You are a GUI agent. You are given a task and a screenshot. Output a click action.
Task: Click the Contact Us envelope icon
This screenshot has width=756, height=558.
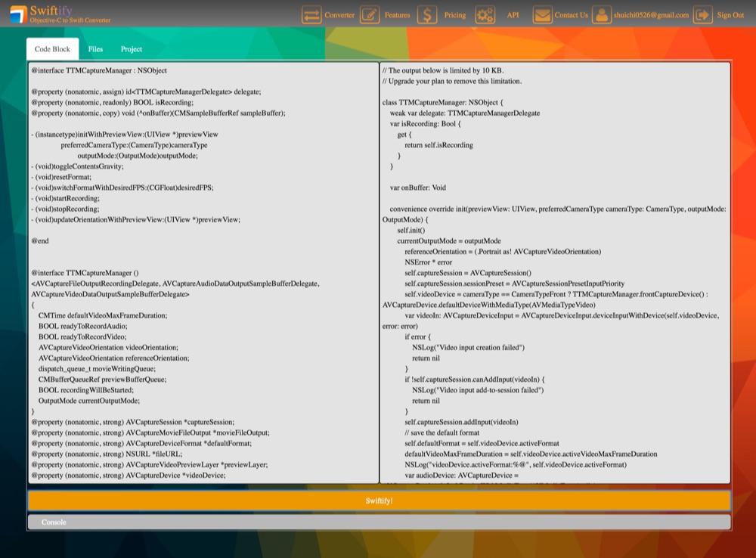(543, 14)
